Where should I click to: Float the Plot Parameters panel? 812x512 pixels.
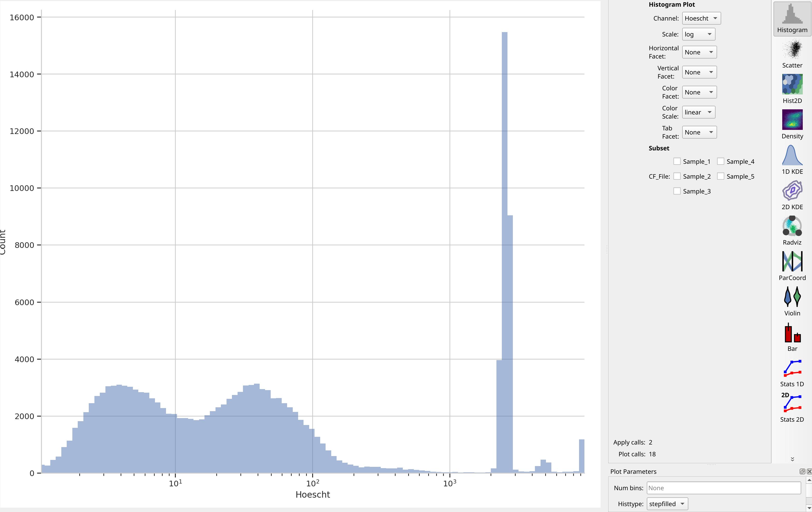[x=802, y=471]
